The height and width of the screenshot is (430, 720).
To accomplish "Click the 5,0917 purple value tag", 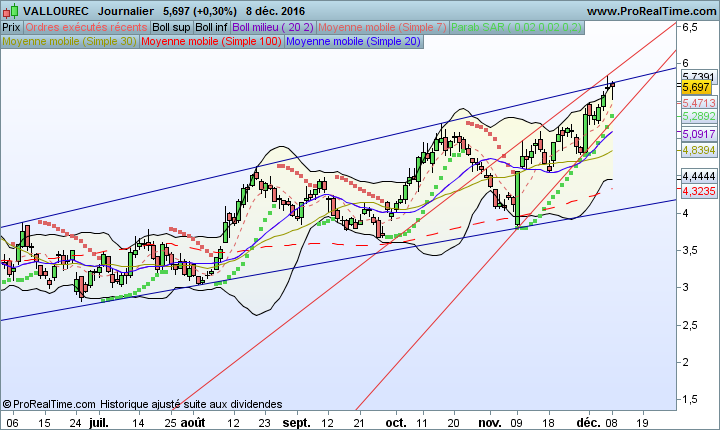I will click(x=698, y=134).
